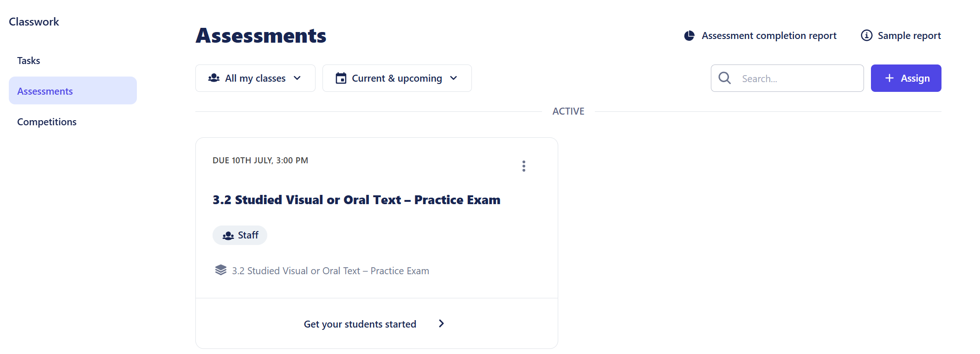Click the group icon in Staff chip
This screenshot has width=980, height=354.
click(228, 236)
